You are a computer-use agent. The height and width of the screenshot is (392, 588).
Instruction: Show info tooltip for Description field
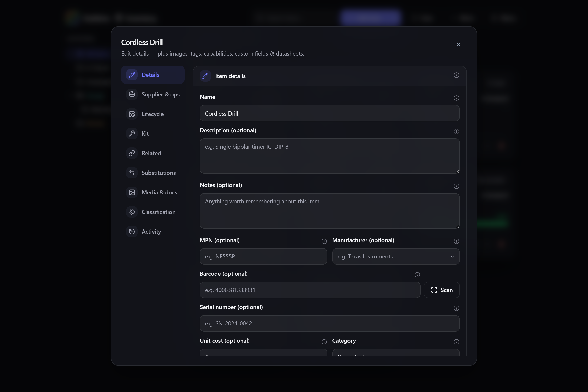tap(456, 131)
